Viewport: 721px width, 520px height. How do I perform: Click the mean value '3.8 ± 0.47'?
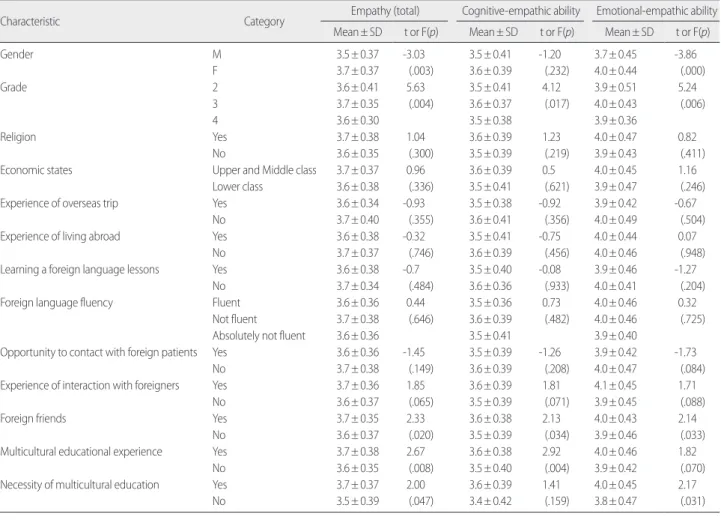pyautogui.click(x=615, y=501)
